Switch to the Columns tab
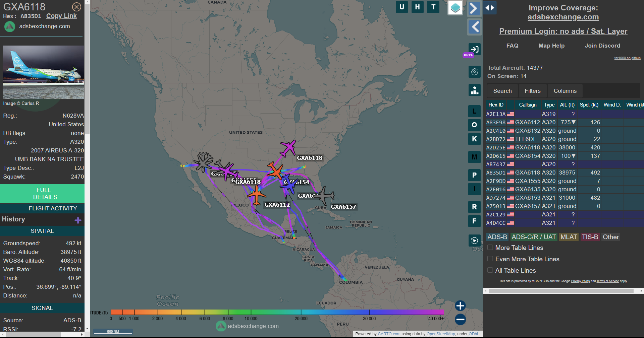 coord(565,91)
